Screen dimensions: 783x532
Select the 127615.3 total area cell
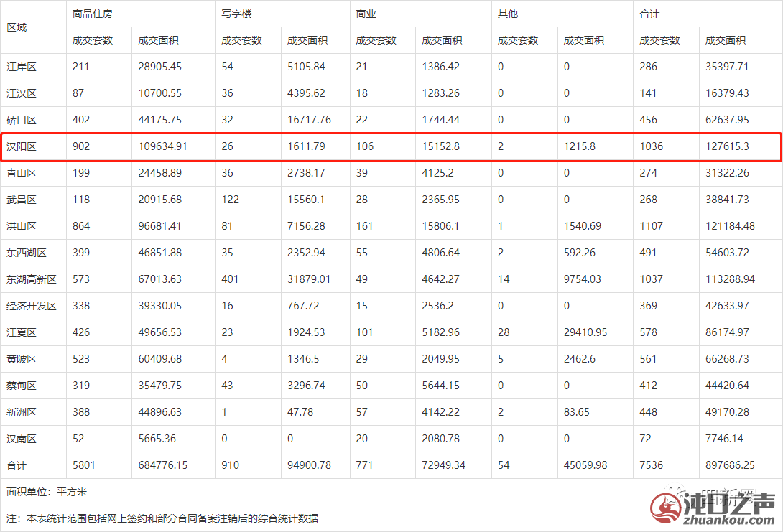click(x=727, y=146)
